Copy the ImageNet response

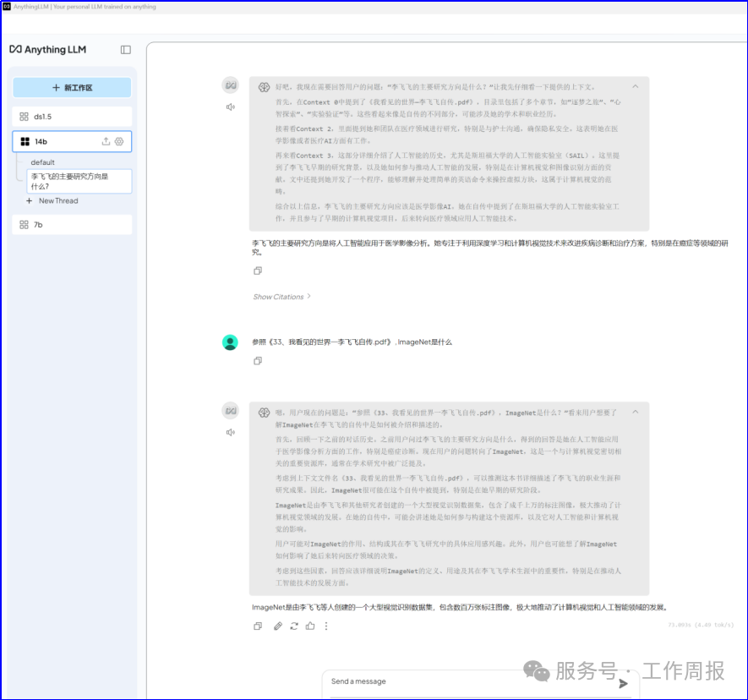(x=258, y=626)
